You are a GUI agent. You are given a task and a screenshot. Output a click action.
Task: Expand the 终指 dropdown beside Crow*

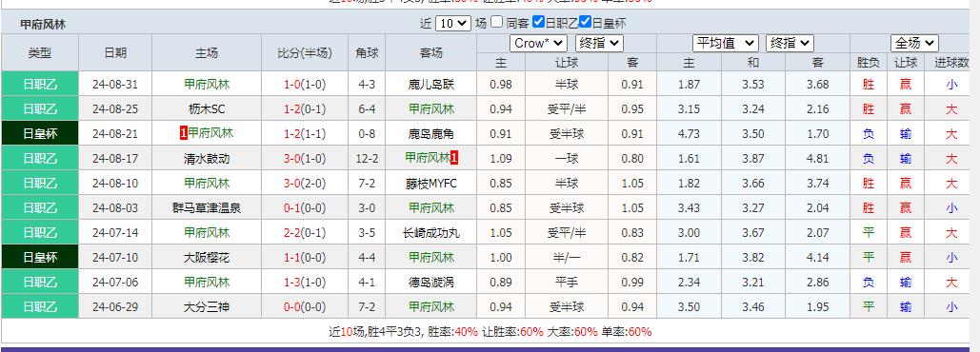pyautogui.click(x=599, y=43)
